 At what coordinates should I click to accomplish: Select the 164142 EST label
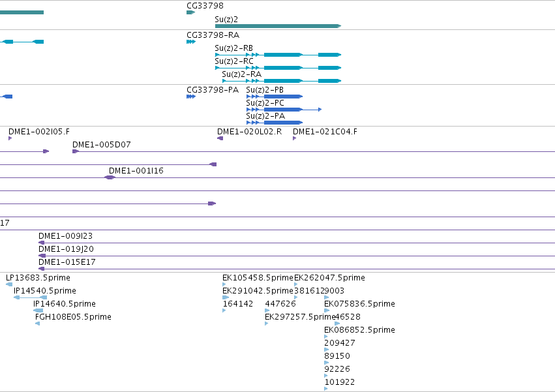point(237,304)
